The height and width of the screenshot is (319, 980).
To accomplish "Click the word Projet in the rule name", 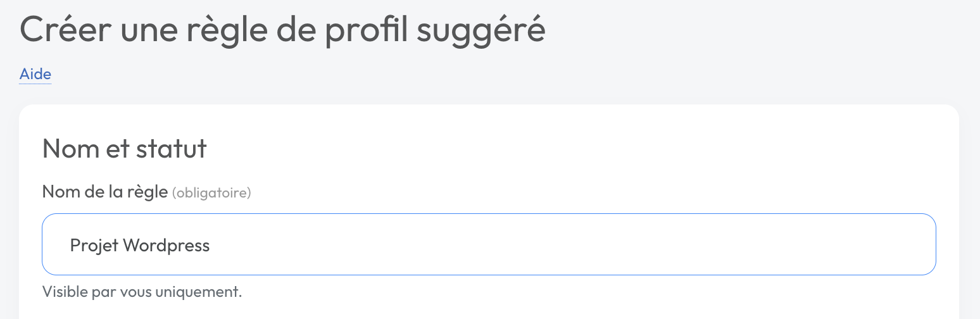I will pyautogui.click(x=94, y=246).
